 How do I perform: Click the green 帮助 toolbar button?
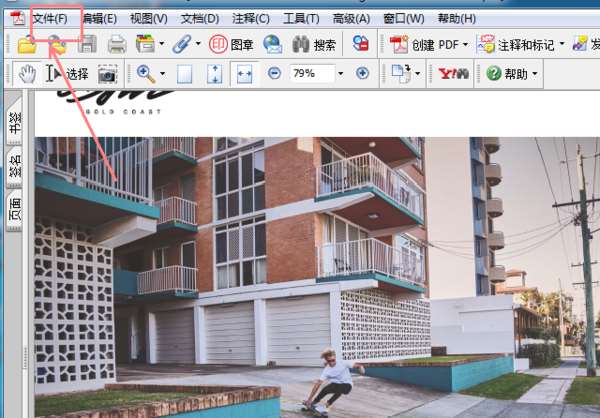pyautogui.click(x=508, y=73)
